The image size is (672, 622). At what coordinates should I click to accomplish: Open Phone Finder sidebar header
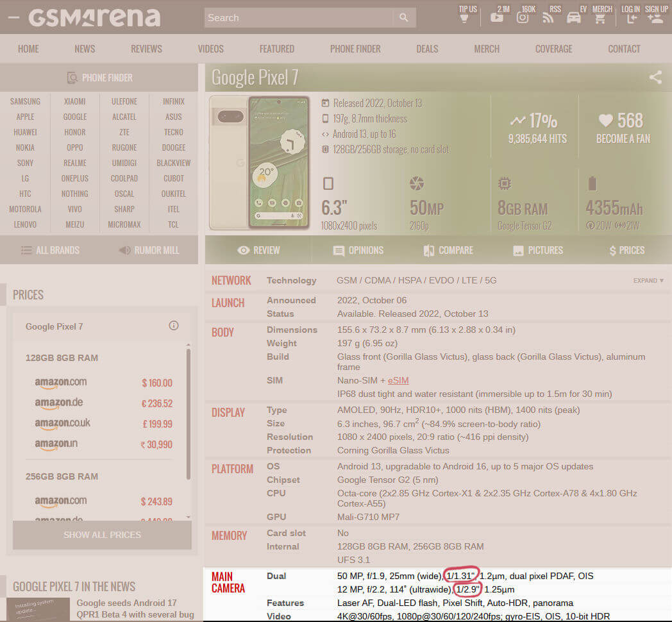tap(99, 78)
